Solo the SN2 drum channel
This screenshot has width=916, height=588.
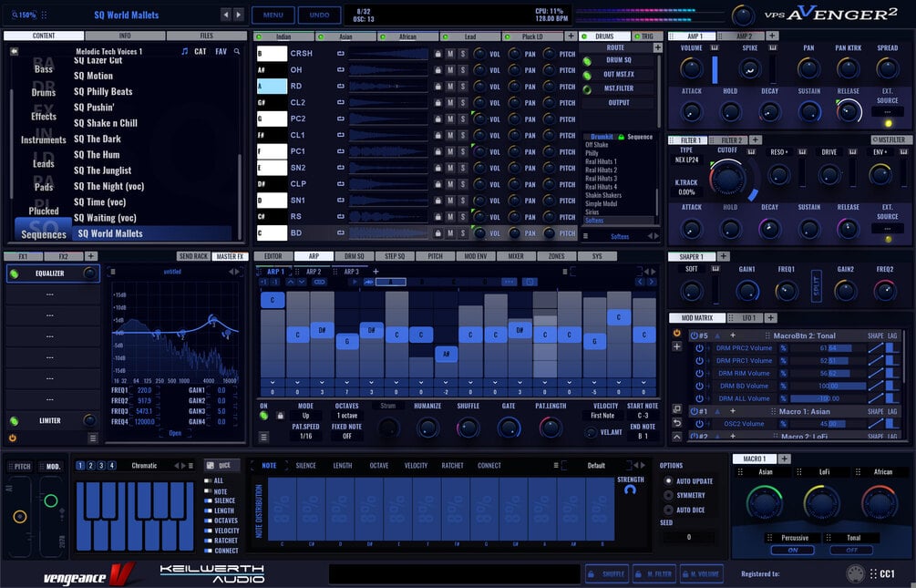(x=463, y=168)
